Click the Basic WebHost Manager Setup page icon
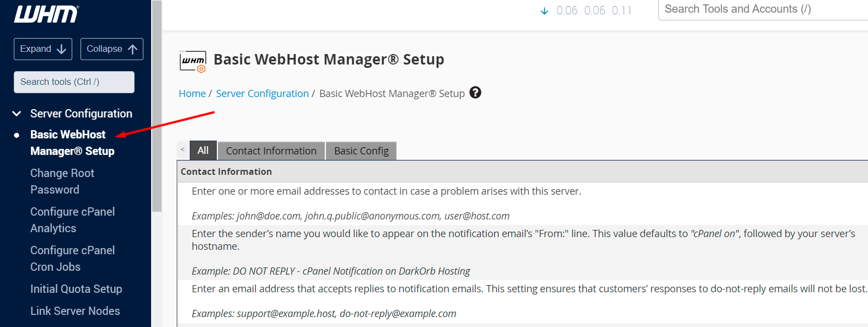 click(x=193, y=61)
